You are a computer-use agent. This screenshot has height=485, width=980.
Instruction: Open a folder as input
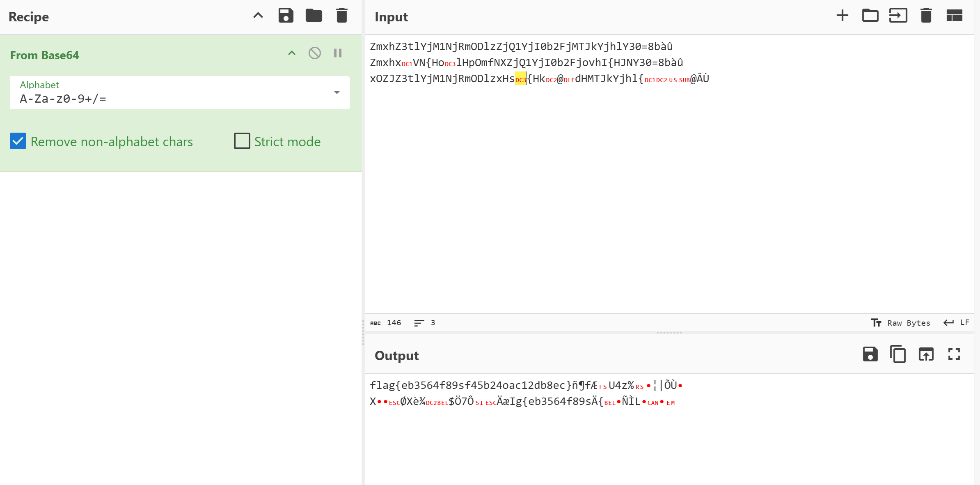tap(870, 16)
